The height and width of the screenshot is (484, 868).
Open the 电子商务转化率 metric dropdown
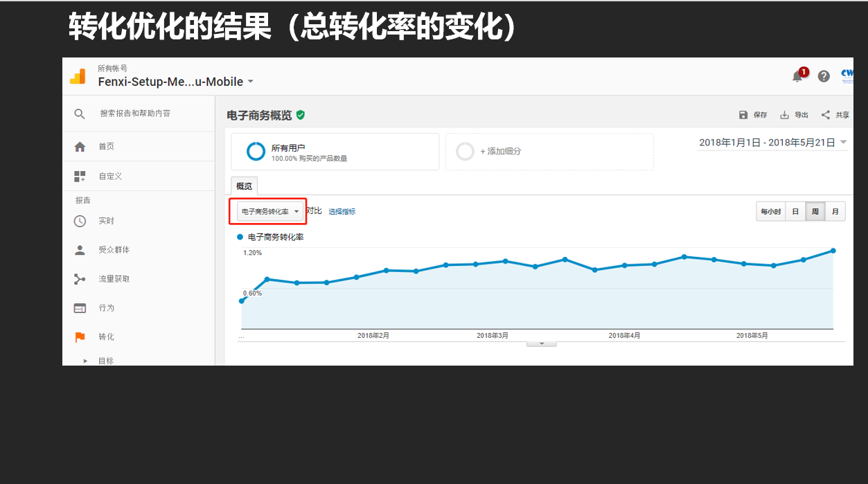269,212
